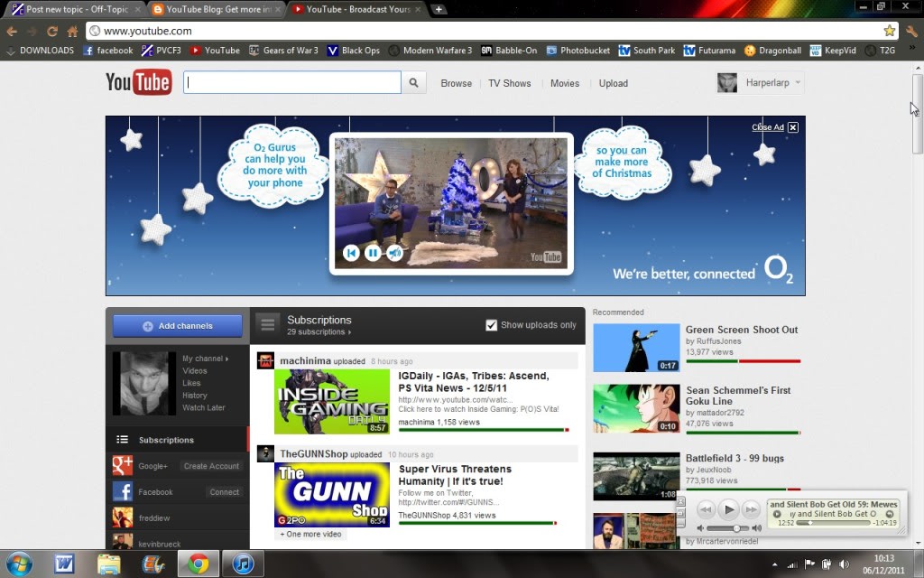
Task: Open Windows Start button
Action: pos(19,564)
